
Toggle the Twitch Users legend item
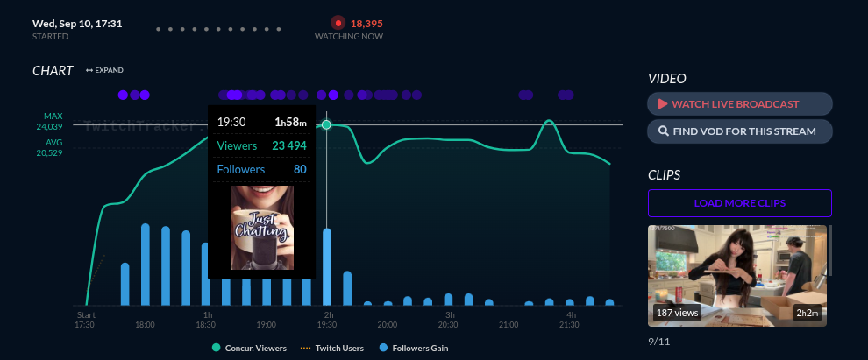332,349
